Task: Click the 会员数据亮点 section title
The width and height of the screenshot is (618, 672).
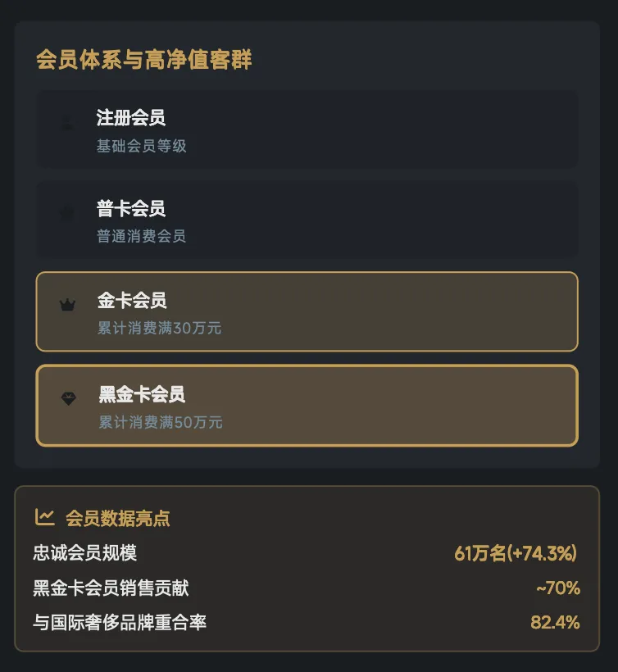Action: click(x=118, y=519)
